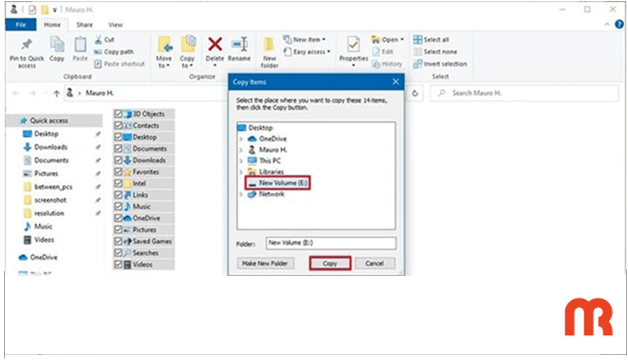Uncheck the Contacts folder checkbox
This screenshot has height=362, width=628.
pos(118,125)
